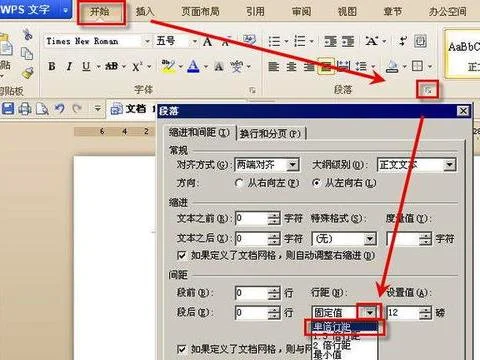Open the 大纲级别 outline level dropdown
This screenshot has height=360, width=480.
[x=450, y=165]
